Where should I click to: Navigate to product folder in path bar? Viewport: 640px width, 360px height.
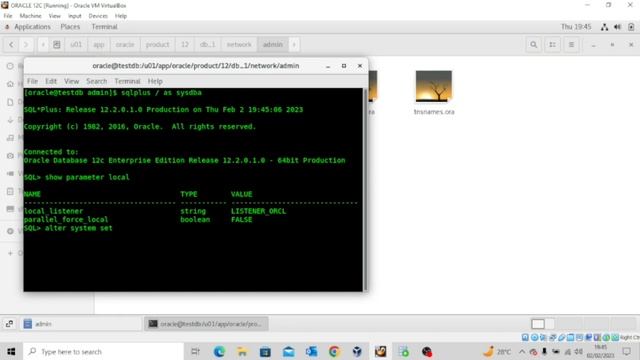coord(158,44)
